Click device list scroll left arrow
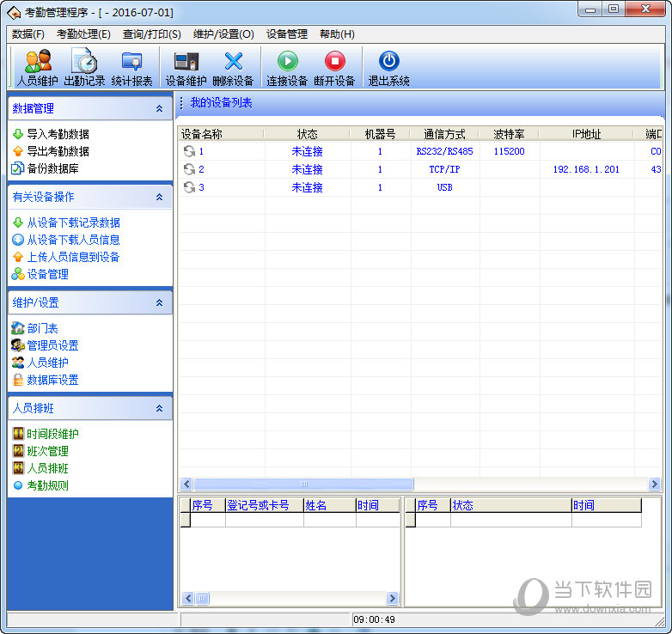Image resolution: width=672 pixels, height=634 pixels. pos(186,484)
